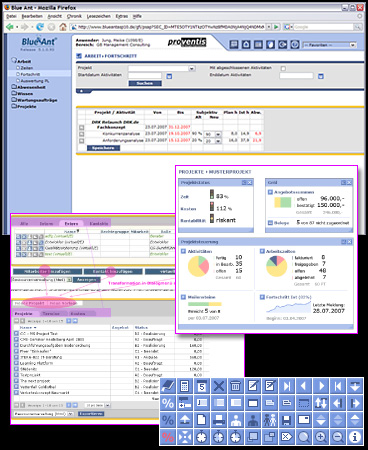Click the book with pen icon

(168, 386)
